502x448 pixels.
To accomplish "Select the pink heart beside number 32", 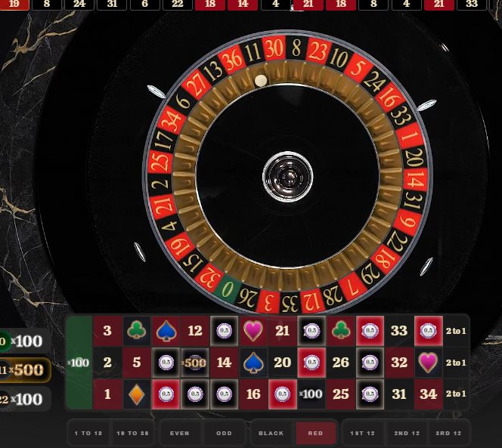I will [x=429, y=363].
